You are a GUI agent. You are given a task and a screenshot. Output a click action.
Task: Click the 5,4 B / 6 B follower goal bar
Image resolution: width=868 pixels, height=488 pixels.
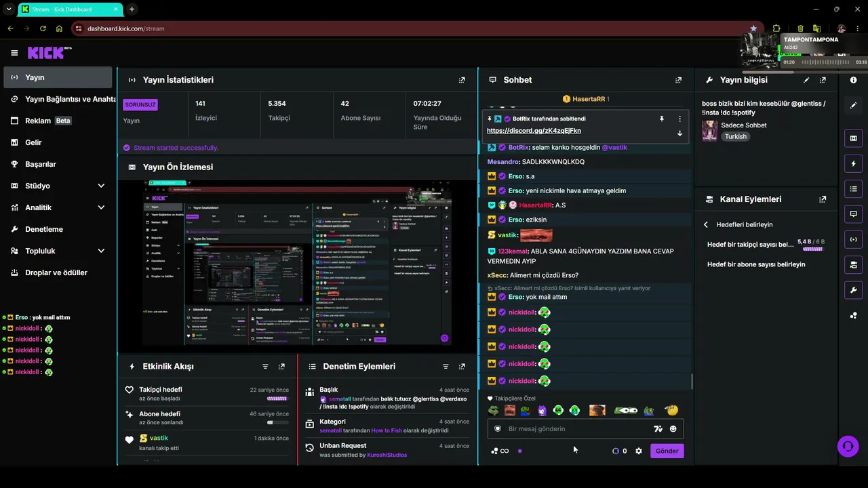pyautogui.click(x=812, y=249)
